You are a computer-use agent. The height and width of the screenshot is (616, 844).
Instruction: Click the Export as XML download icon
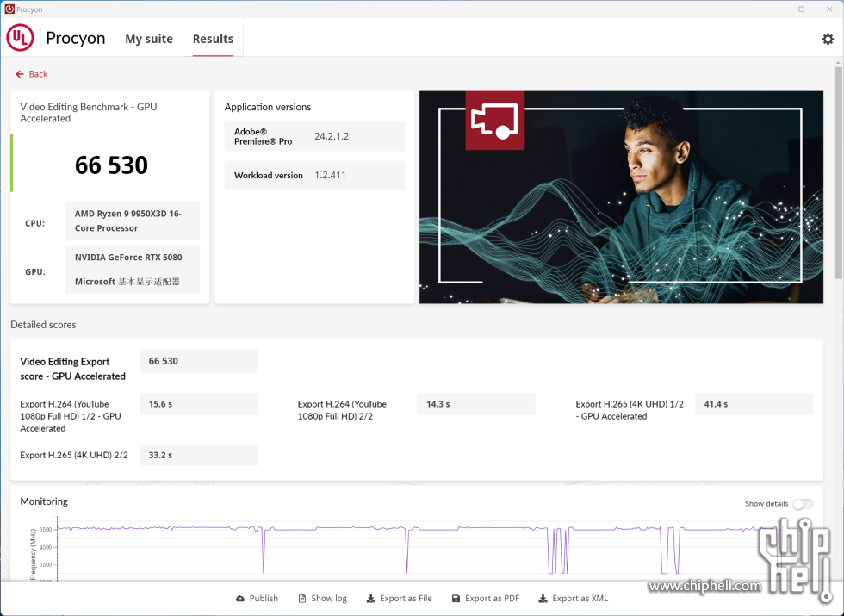click(x=543, y=598)
